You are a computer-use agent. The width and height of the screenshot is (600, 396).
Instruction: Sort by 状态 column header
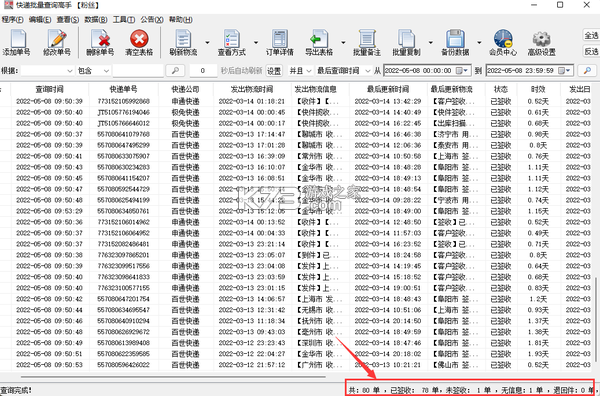click(x=501, y=89)
